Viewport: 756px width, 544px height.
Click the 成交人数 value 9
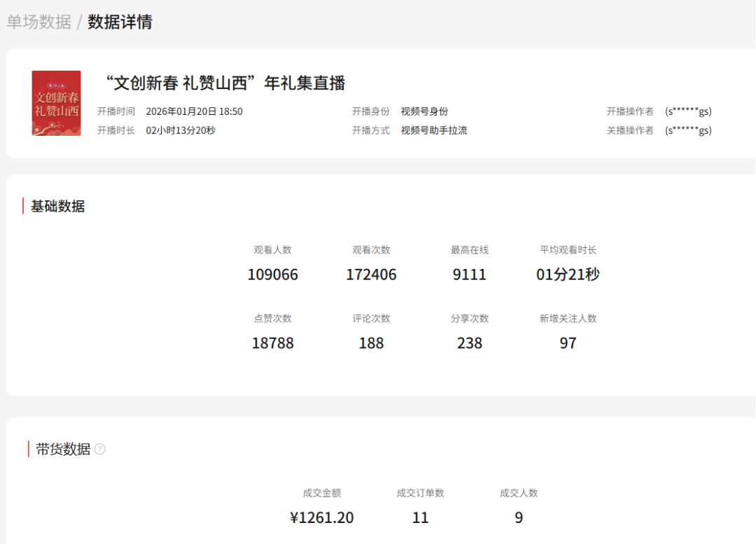(x=519, y=518)
